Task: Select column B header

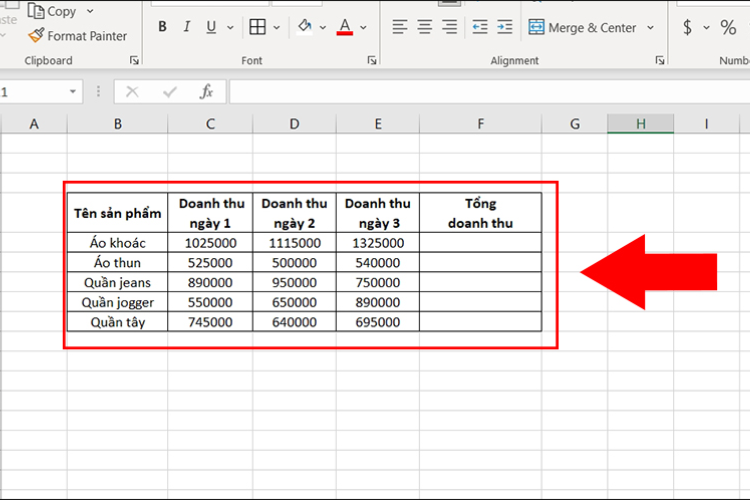Action: 118,124
